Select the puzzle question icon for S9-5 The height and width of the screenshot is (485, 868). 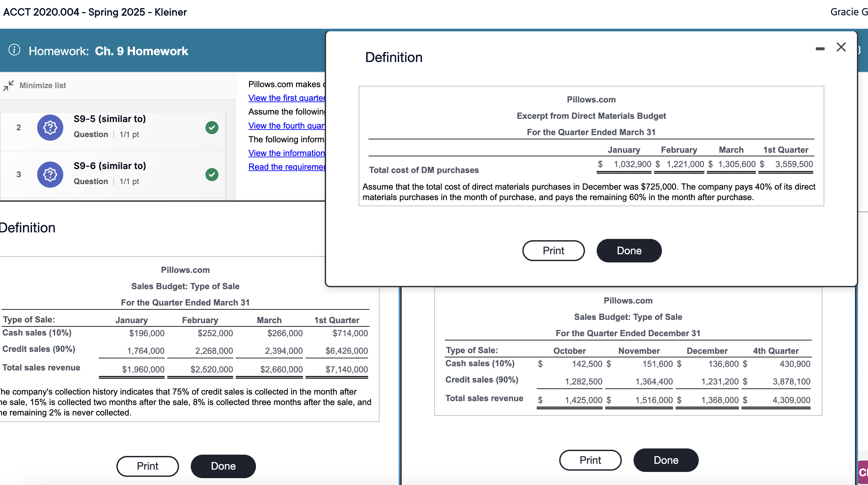pos(50,128)
